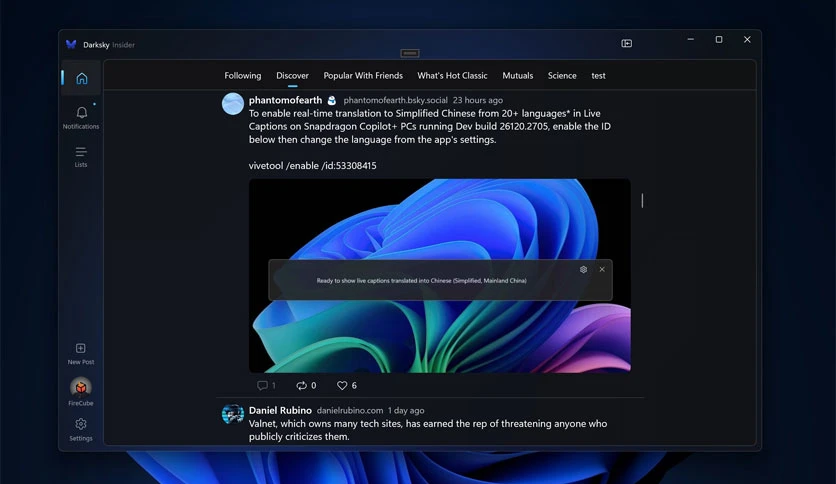Open the danielrubino.com handle
The width and height of the screenshot is (836, 484).
click(350, 410)
